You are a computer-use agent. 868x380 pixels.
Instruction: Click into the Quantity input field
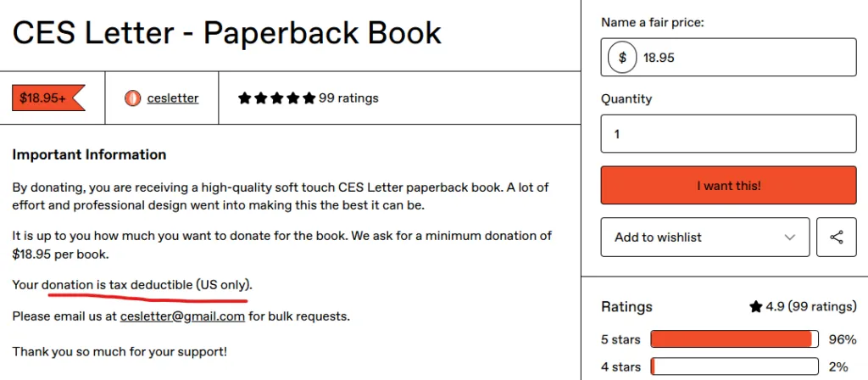point(729,134)
